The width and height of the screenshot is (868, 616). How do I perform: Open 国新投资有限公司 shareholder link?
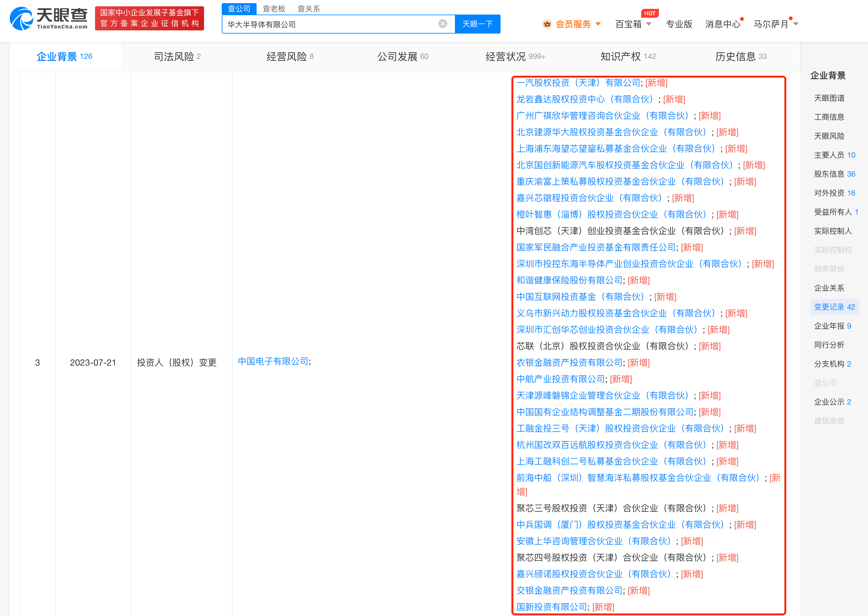(x=552, y=607)
